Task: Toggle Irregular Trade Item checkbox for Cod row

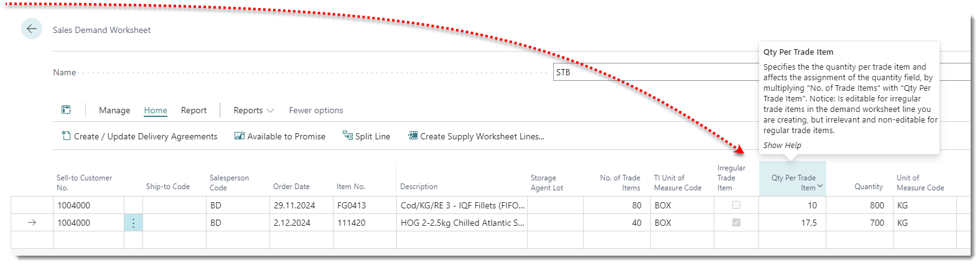Action: click(x=736, y=205)
